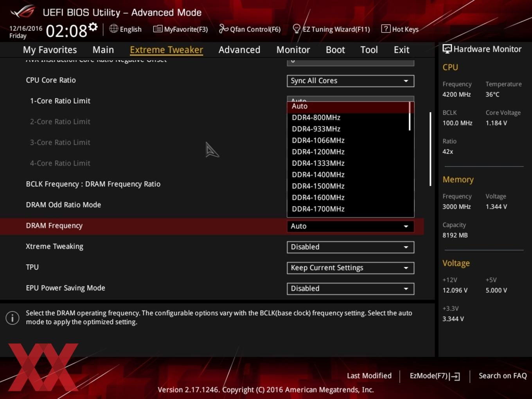Switch to the Main tab
The image size is (532, 399).
pos(103,50)
